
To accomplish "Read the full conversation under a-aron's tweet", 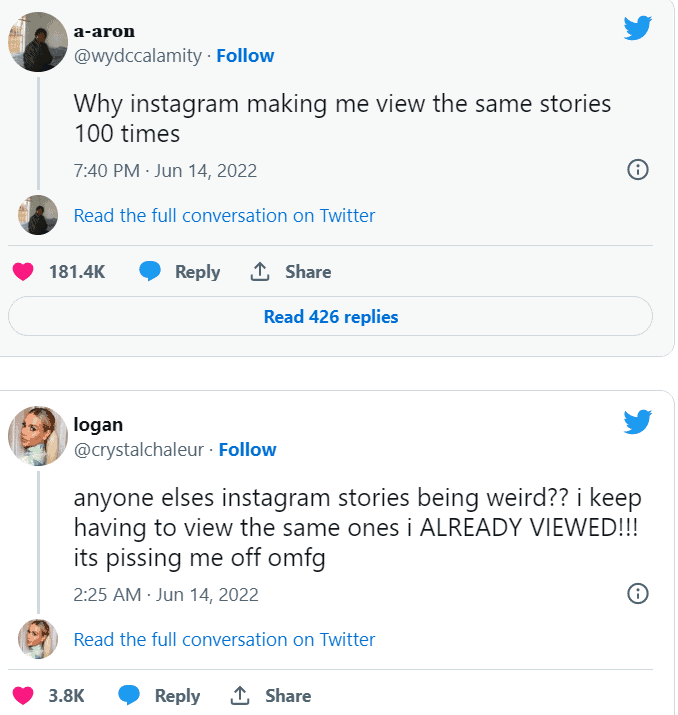I will coord(224,215).
